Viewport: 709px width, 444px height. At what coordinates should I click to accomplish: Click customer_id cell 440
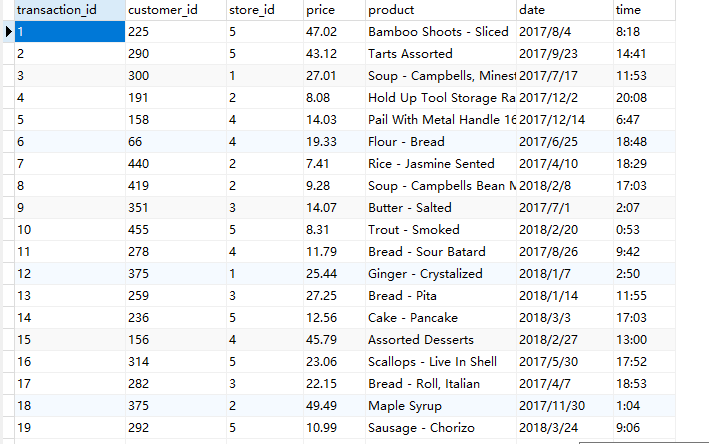point(176,164)
